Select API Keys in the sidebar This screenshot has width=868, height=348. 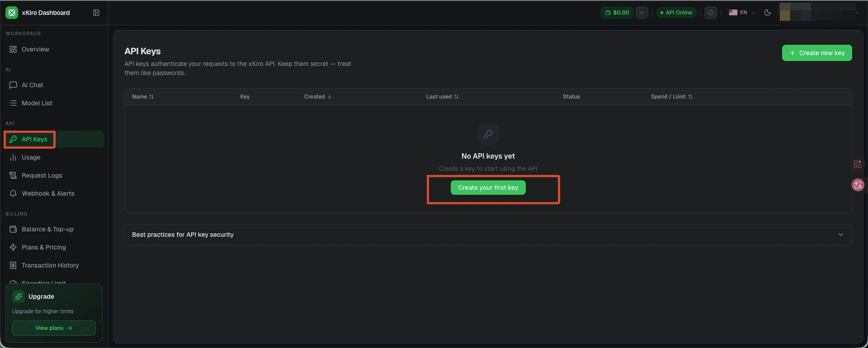(54, 139)
